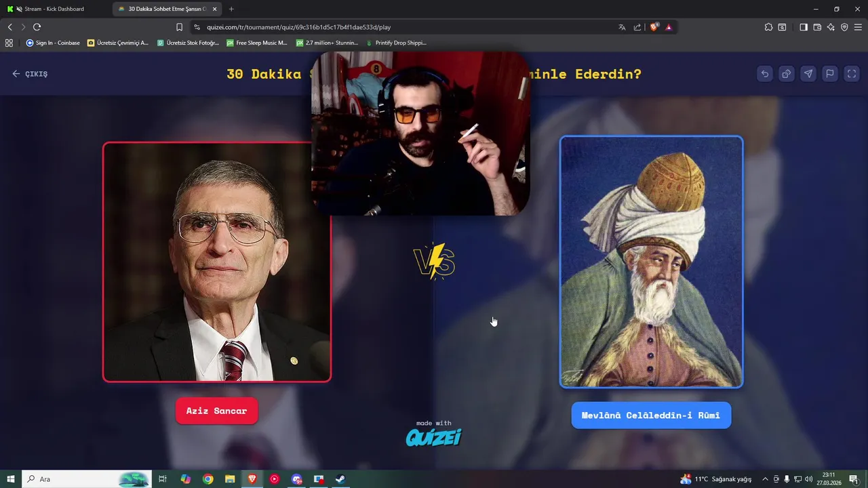This screenshot has height=488, width=868.
Task: Open the page translate icon
Action: pos(622,27)
